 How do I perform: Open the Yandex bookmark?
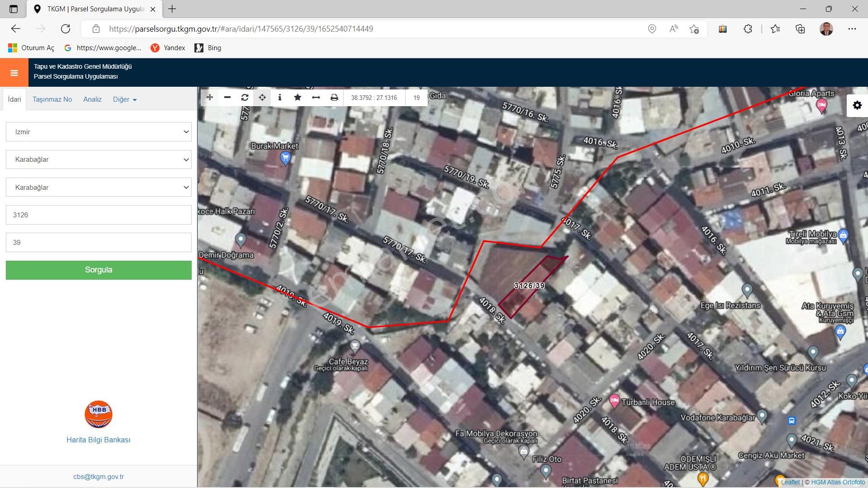point(168,48)
